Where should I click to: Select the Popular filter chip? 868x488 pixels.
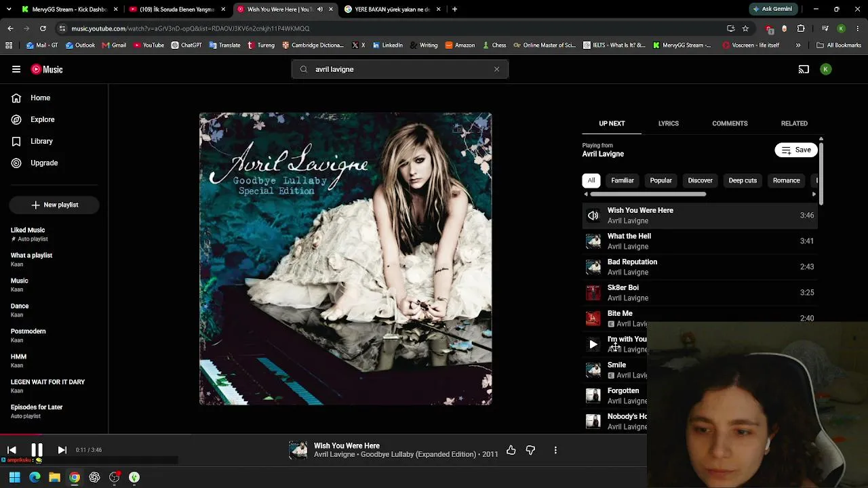(661, 180)
